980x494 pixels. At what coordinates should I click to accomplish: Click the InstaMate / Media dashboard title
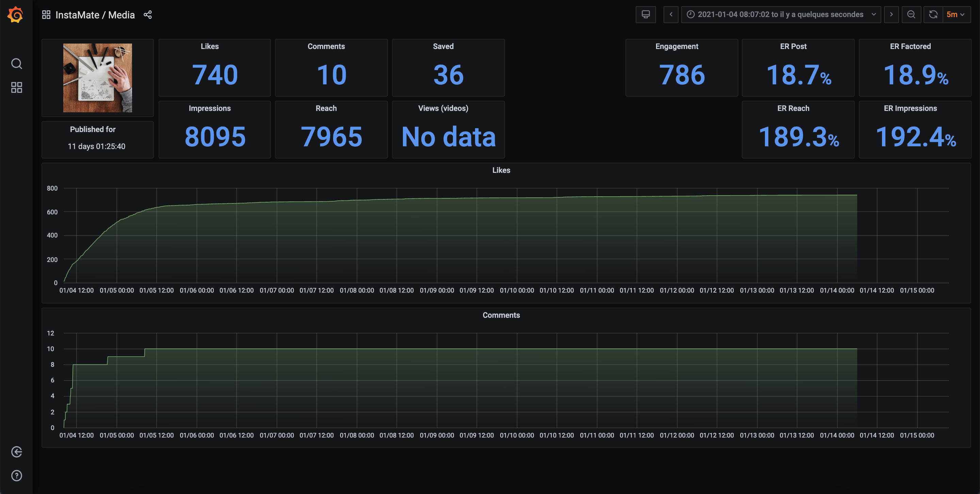coord(95,15)
